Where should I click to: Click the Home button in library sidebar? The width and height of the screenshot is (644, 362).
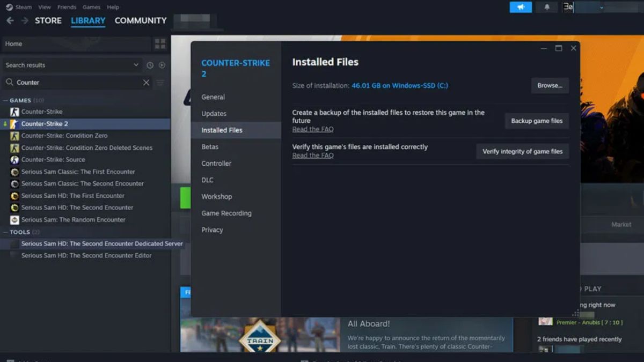[77, 44]
